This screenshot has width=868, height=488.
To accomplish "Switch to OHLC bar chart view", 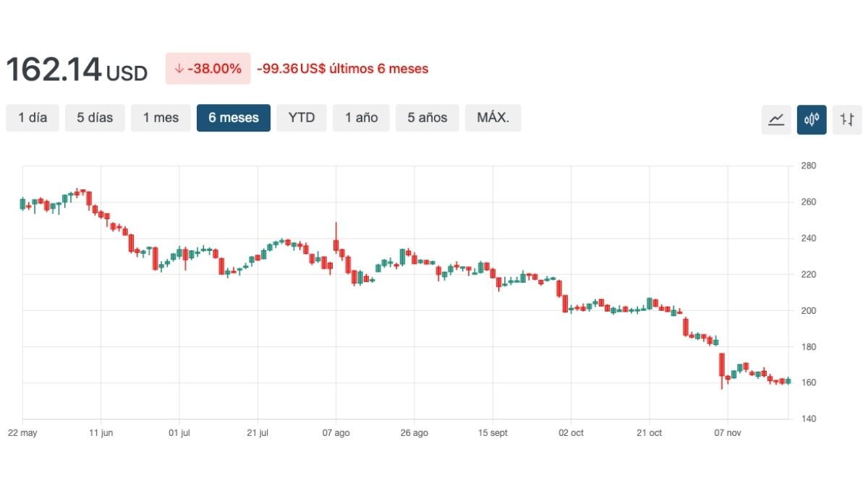I will click(x=847, y=119).
